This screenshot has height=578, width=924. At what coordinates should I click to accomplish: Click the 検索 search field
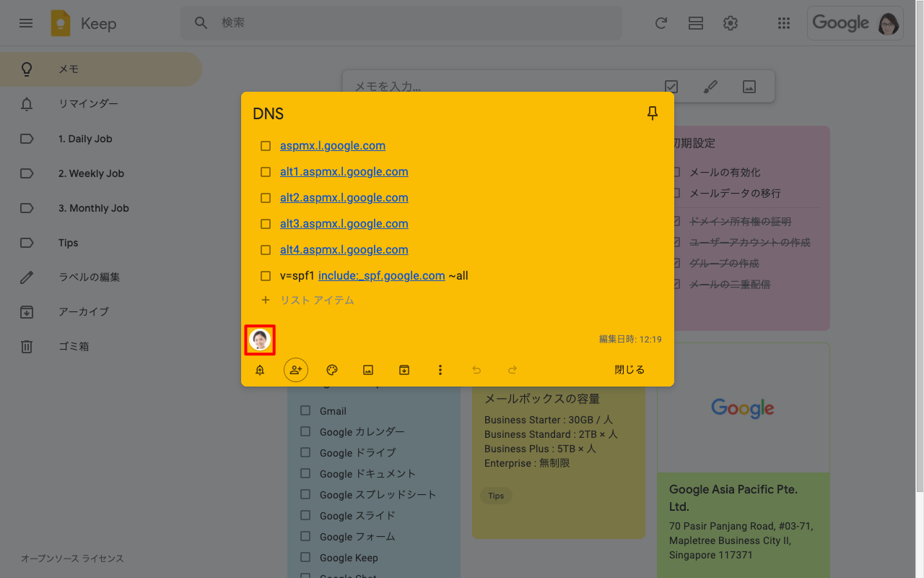401,23
